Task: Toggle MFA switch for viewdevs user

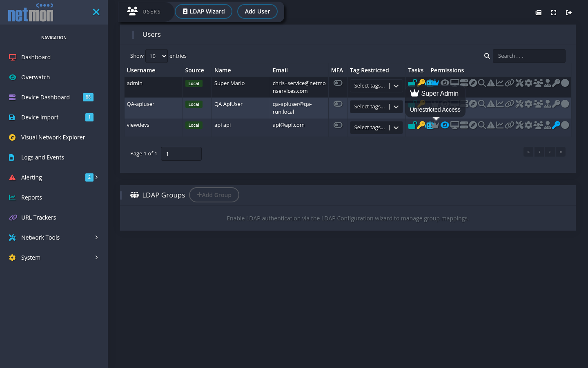Action: click(338, 125)
